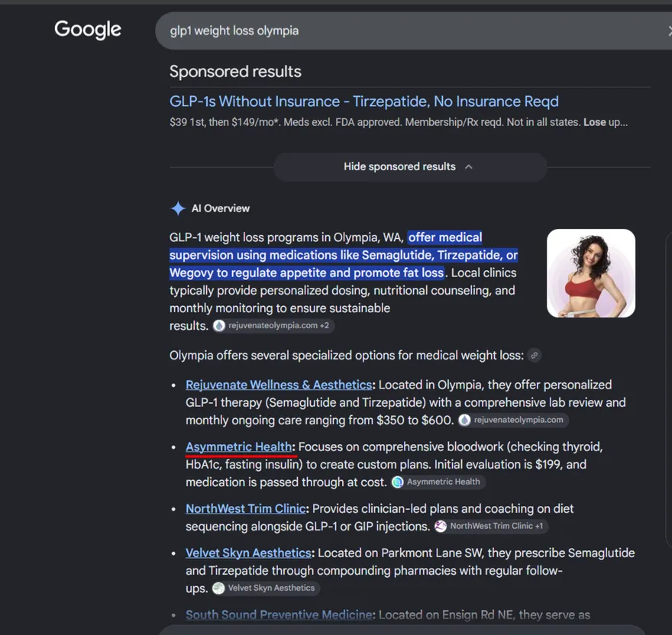Click the '$39 1st, then $149/mo*' ad description

399,123
